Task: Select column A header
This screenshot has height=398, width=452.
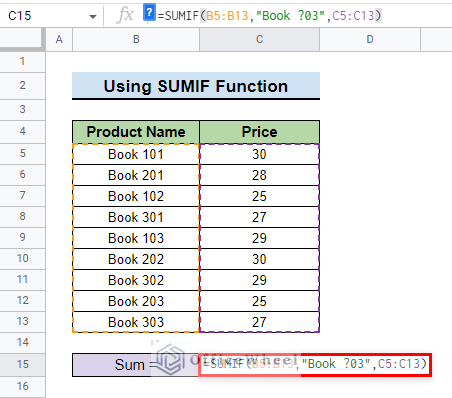Action: (59, 39)
